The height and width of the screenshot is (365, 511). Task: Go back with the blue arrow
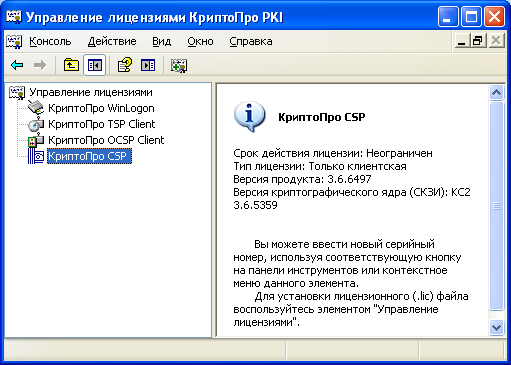click(17, 65)
